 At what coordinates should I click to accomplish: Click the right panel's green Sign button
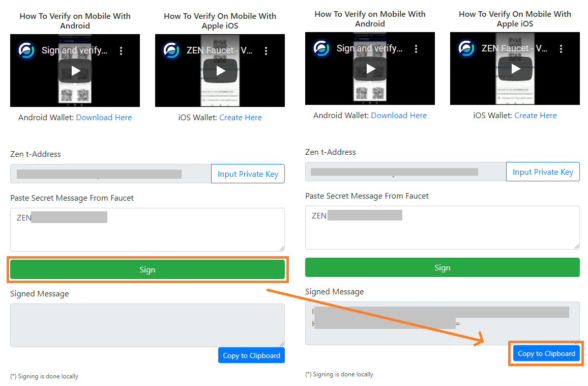click(443, 268)
